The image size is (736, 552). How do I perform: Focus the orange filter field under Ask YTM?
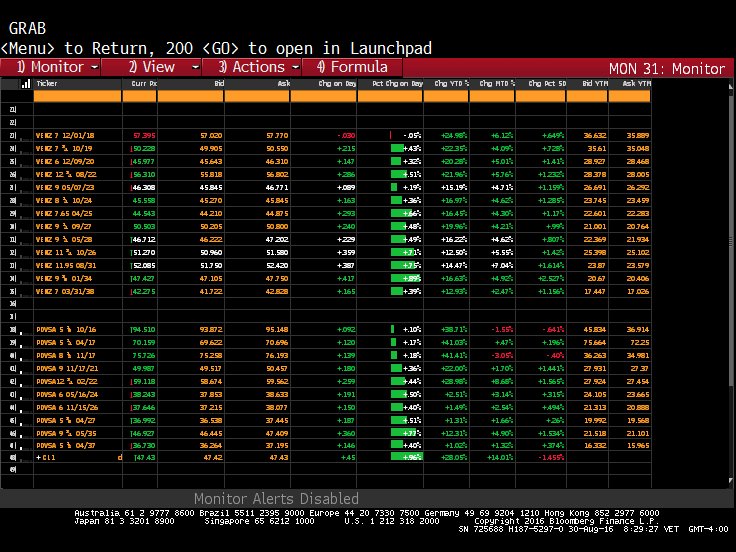[x=629, y=96]
